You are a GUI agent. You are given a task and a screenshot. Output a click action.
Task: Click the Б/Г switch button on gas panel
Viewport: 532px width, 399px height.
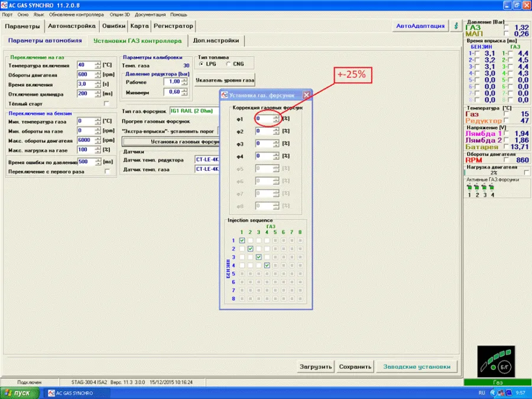coord(505,367)
